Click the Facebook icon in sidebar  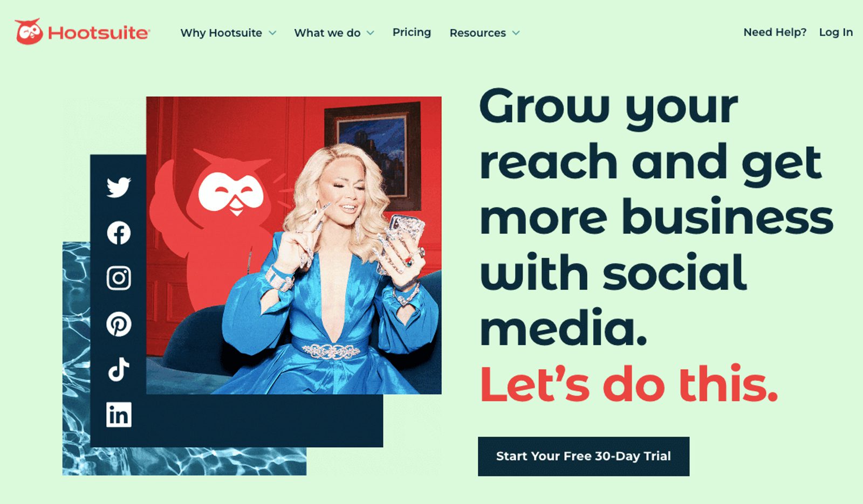[x=119, y=233]
